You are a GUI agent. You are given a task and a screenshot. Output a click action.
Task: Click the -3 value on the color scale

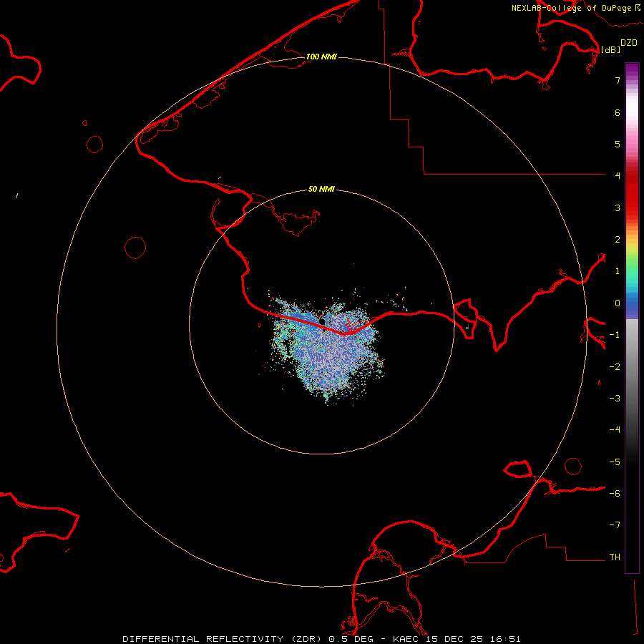point(615,399)
